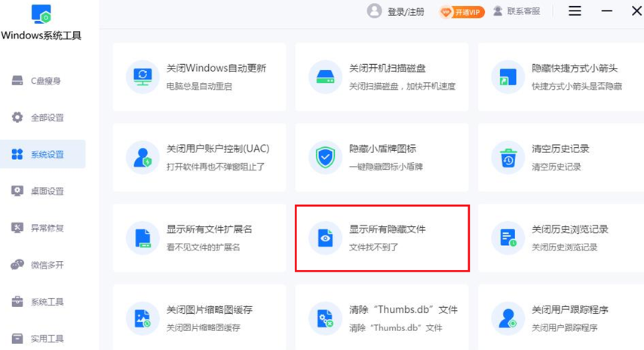The width and height of the screenshot is (644, 350).
Task: Click the 实用工具 box icon
Action: click(x=17, y=339)
